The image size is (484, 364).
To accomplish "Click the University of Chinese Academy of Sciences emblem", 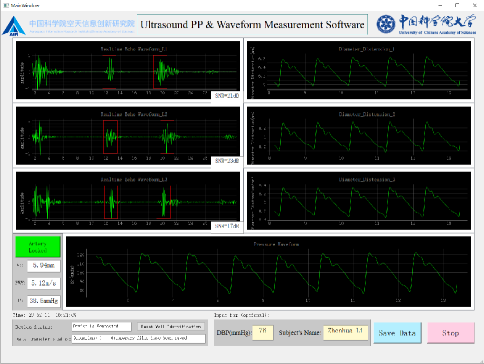I will coord(386,24).
